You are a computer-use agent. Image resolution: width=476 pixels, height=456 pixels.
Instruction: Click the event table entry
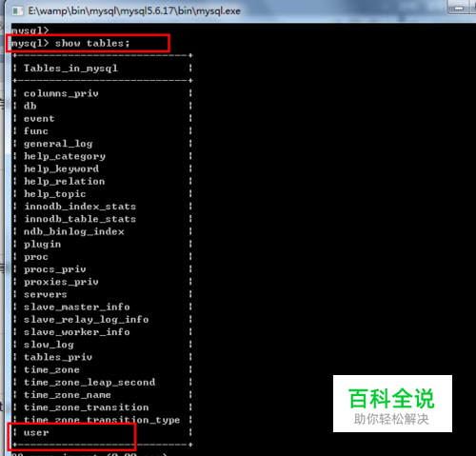[x=39, y=119]
